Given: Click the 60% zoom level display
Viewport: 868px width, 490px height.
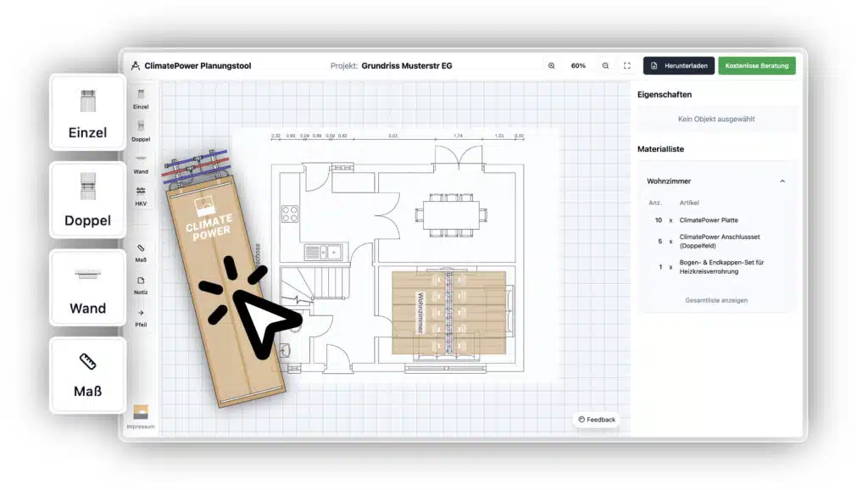Looking at the screenshot, I should [578, 66].
